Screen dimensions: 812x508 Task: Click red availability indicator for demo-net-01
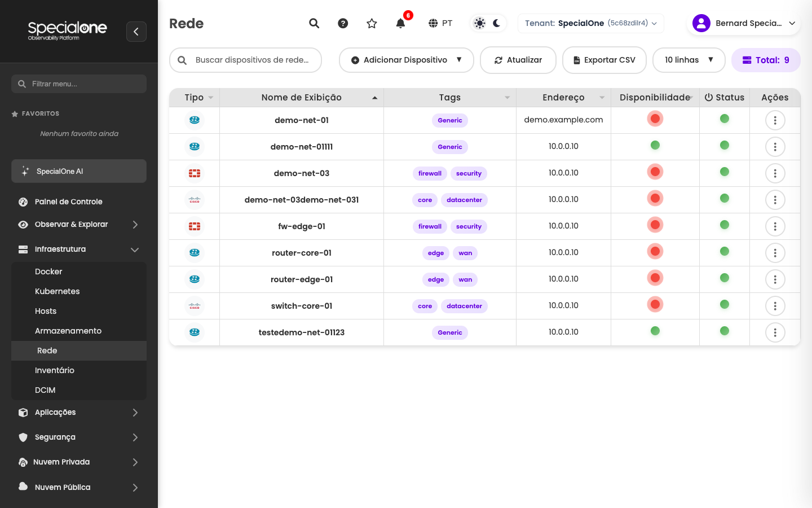click(655, 119)
